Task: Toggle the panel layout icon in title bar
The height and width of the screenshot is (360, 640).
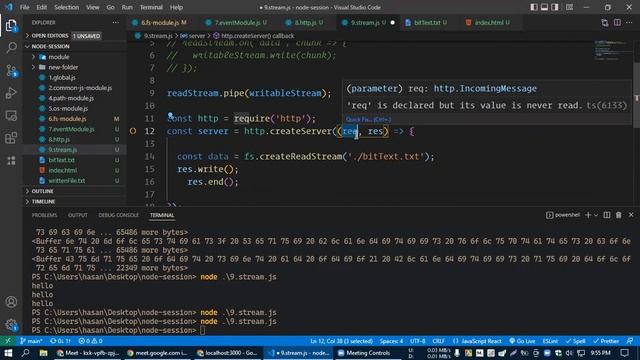Action: (x=544, y=7)
